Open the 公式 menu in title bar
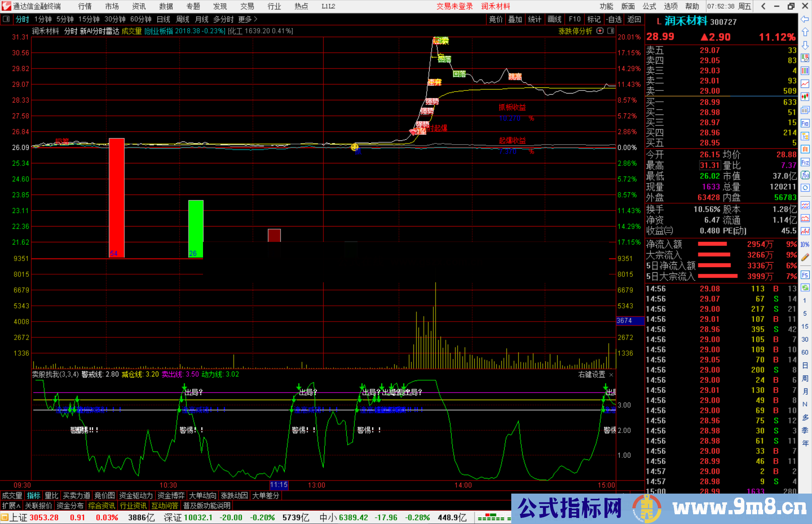812x524 pixels. coord(649,6)
